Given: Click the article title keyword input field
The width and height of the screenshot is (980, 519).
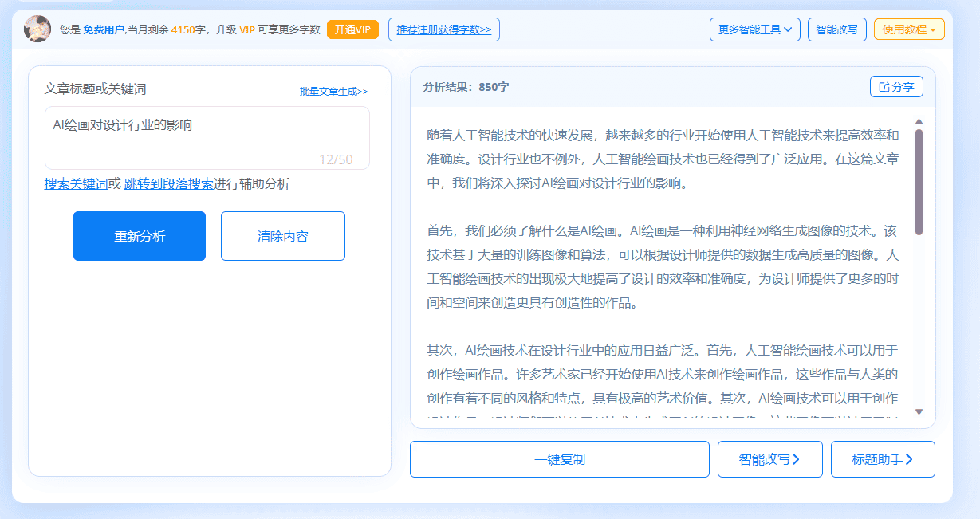Looking at the screenshot, I should (x=207, y=138).
